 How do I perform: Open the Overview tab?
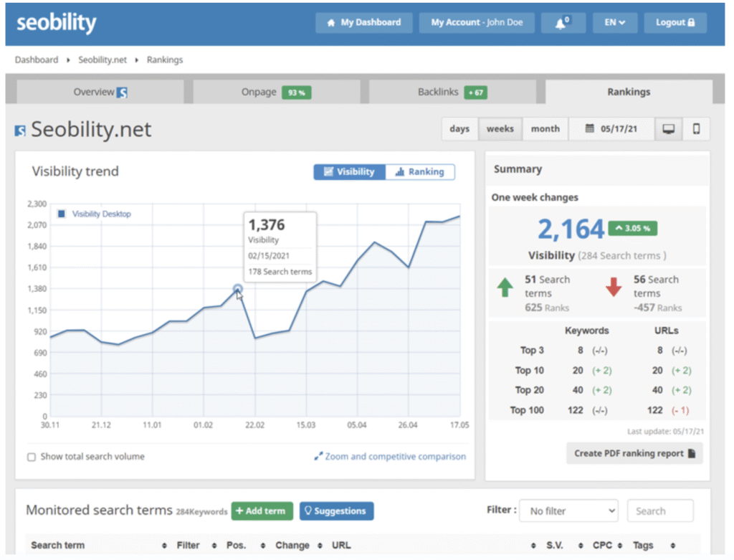(100, 92)
